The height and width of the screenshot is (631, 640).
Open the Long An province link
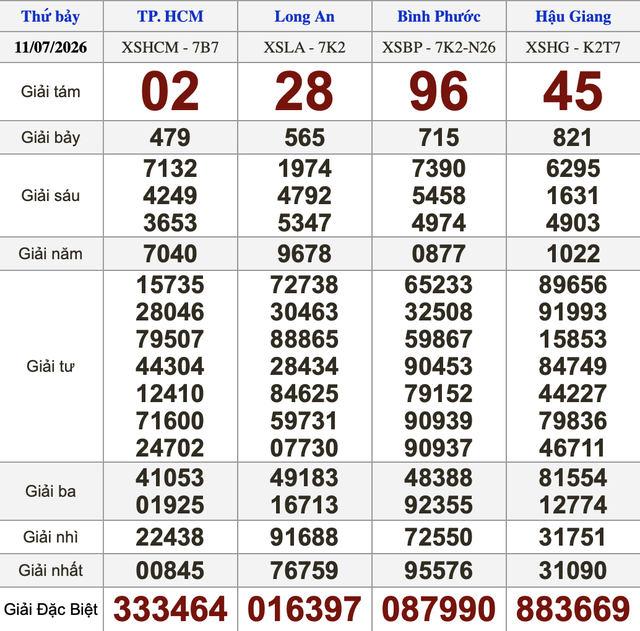[304, 16]
